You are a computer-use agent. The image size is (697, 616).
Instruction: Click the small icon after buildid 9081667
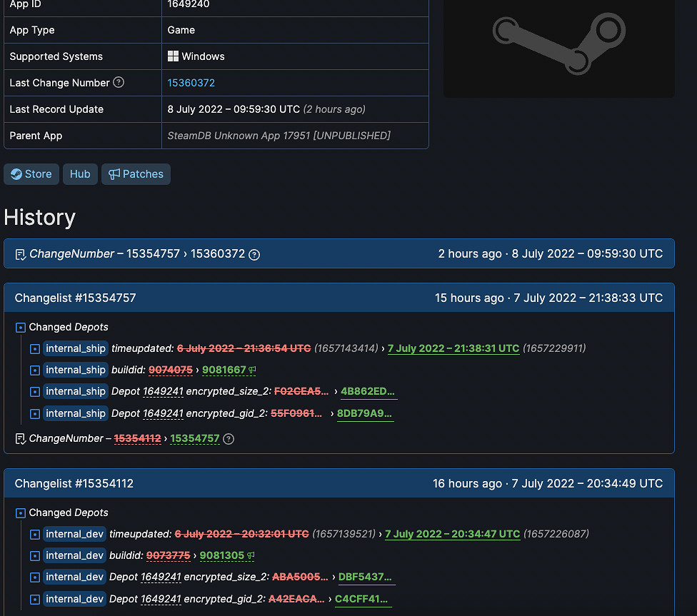pos(252,370)
